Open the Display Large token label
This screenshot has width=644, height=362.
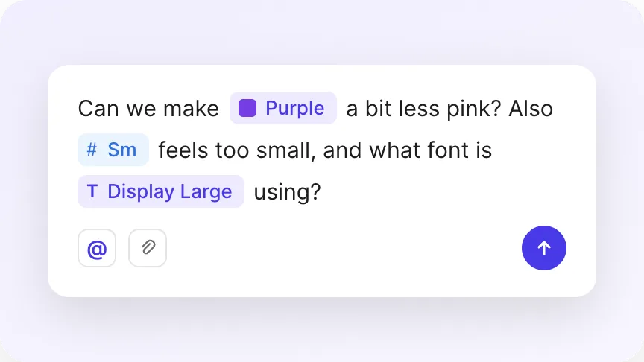170,191
